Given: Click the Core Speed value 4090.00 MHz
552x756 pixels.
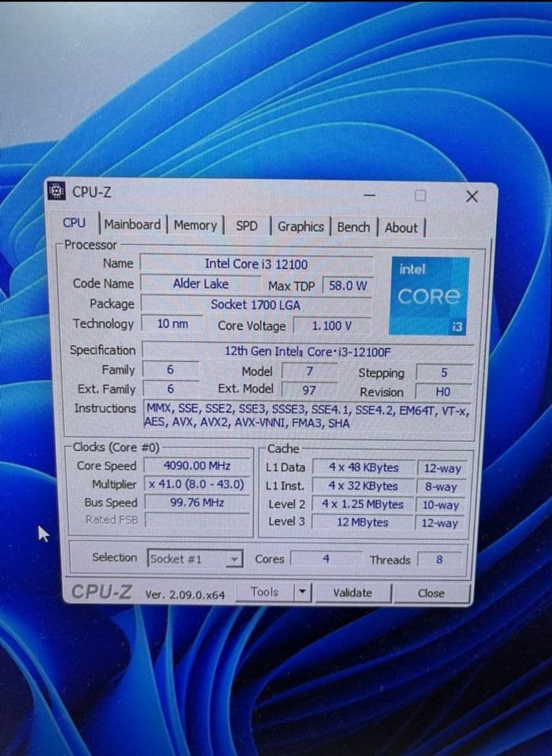Looking at the screenshot, I should tap(197, 465).
